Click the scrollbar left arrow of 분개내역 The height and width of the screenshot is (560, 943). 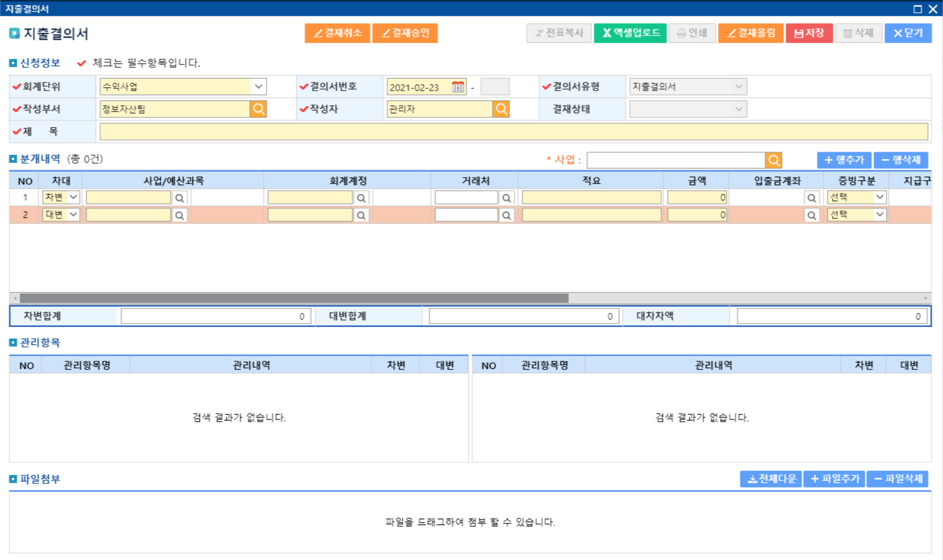pos(15,298)
